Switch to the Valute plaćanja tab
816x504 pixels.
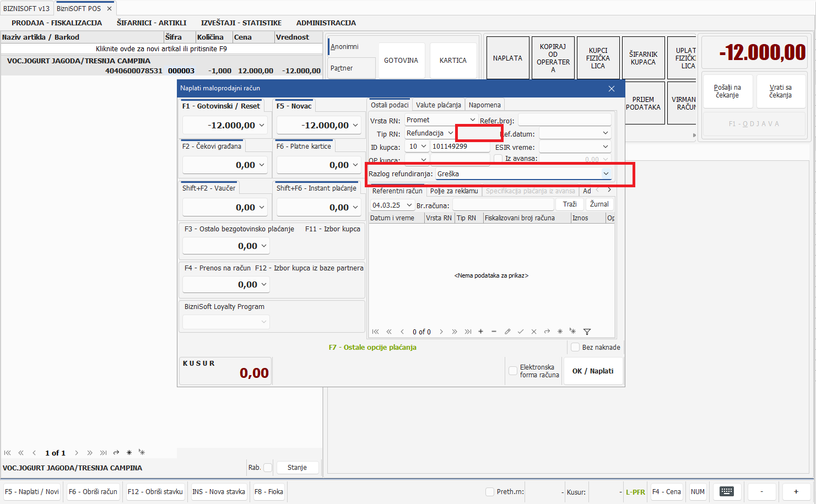pyautogui.click(x=438, y=105)
